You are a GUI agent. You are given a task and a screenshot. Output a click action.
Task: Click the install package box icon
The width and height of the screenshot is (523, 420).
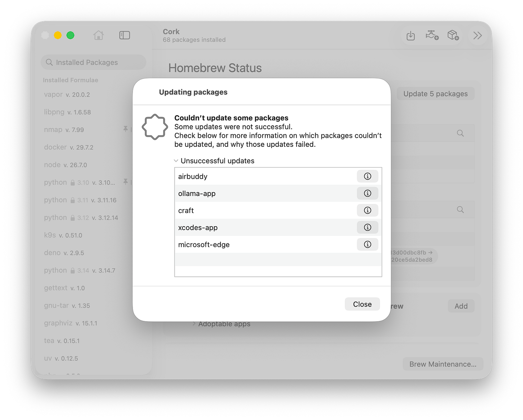click(x=453, y=35)
